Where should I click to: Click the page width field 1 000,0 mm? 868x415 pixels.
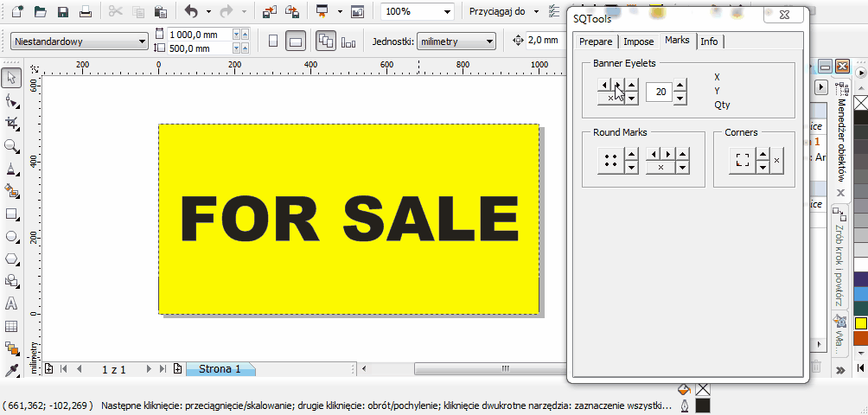200,35
